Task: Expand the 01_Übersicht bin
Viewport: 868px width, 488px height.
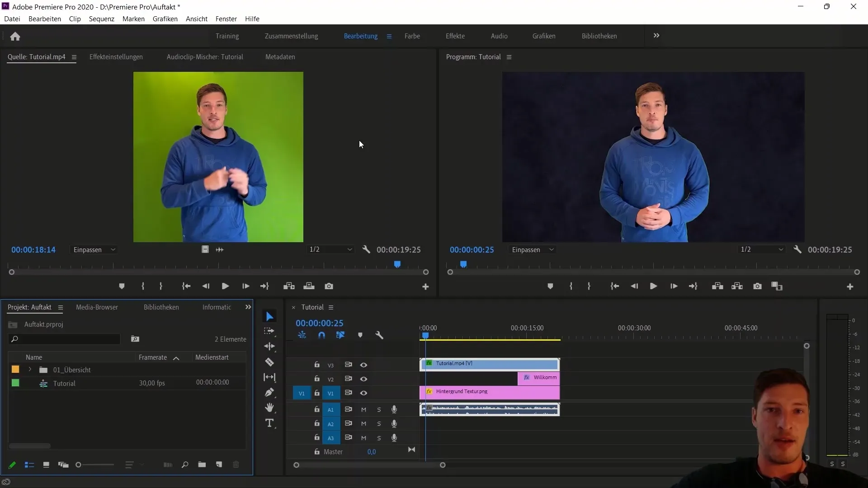Action: pyautogui.click(x=30, y=370)
